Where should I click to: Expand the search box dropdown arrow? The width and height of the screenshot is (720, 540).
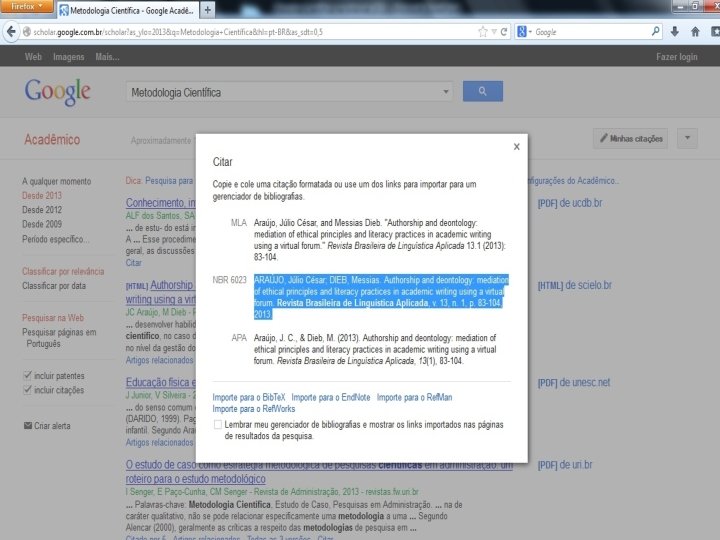(445, 92)
